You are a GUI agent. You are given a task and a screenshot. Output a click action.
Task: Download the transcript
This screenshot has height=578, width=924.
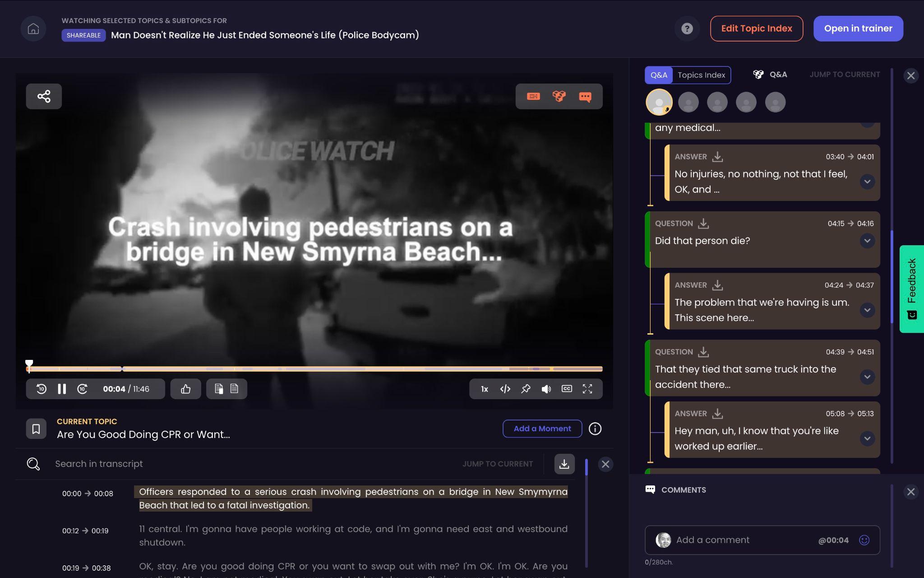(564, 464)
